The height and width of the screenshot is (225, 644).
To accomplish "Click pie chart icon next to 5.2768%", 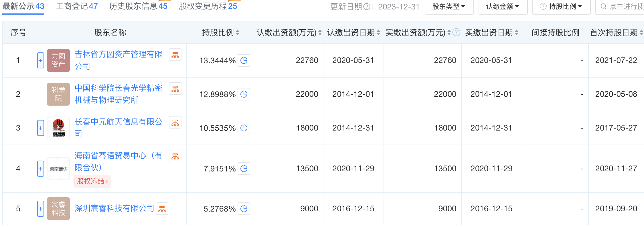I will (x=244, y=209).
